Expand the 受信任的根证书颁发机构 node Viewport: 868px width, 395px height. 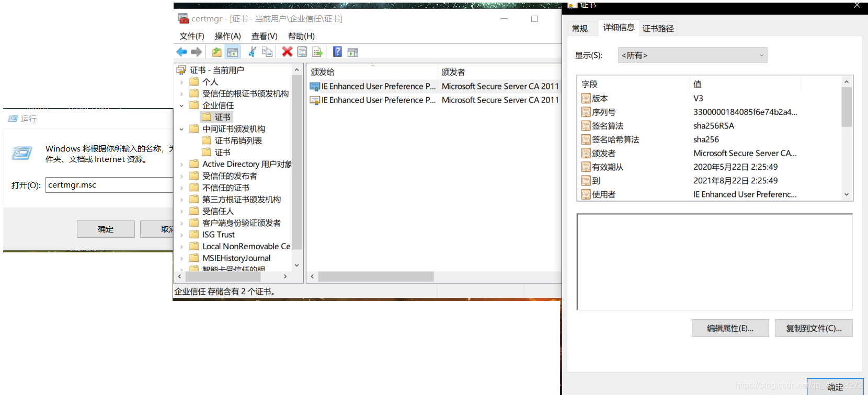pos(181,94)
